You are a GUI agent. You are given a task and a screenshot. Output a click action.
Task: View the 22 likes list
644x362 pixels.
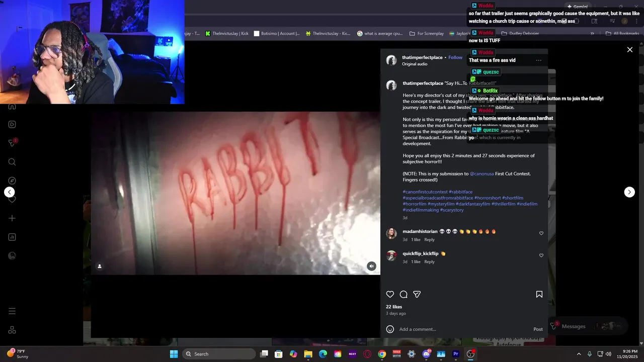(394, 307)
